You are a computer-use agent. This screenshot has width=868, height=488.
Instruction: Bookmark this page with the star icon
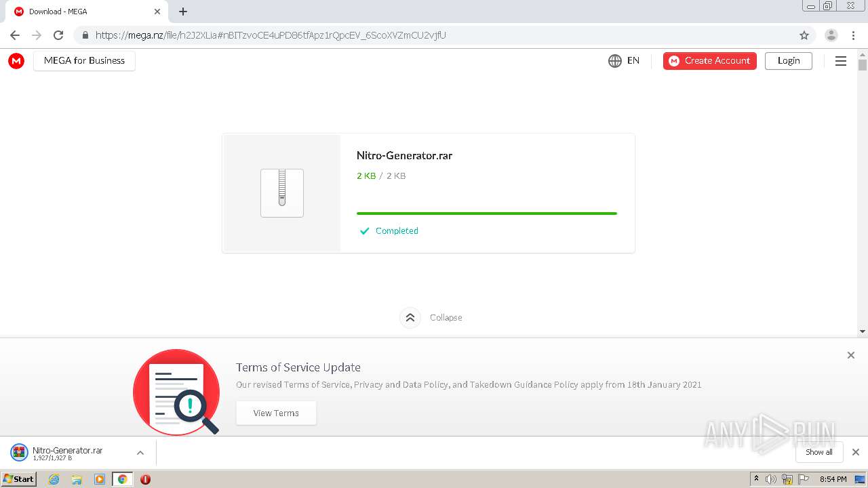[x=804, y=35]
